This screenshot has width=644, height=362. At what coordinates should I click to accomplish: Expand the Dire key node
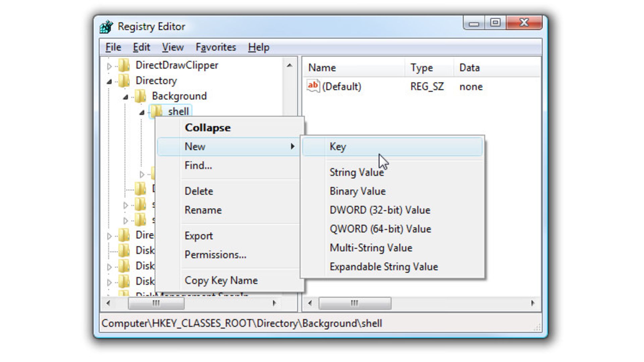coord(109,236)
